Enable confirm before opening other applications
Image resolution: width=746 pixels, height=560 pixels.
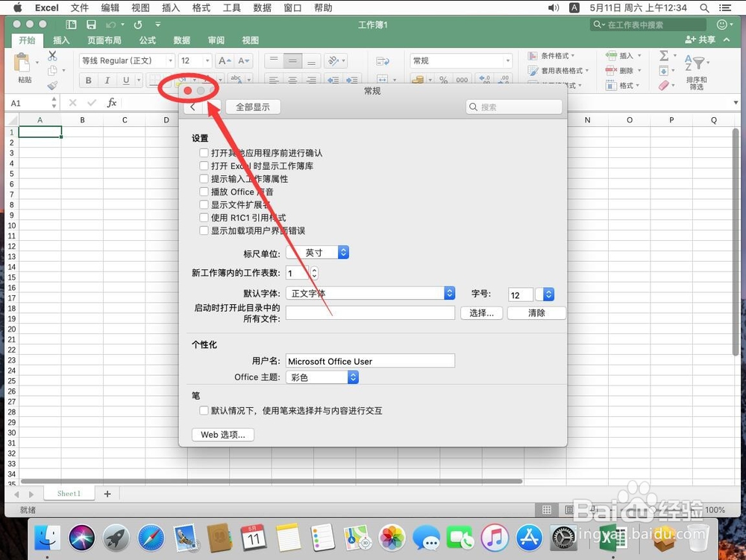[x=204, y=153]
